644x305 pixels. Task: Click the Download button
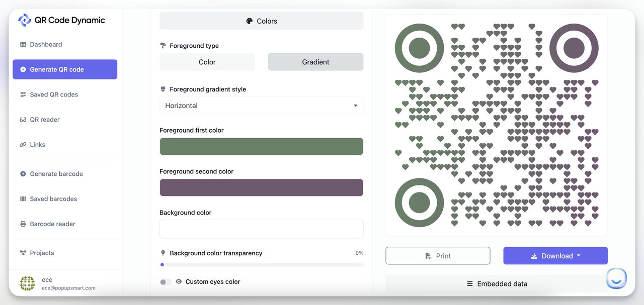click(x=555, y=256)
